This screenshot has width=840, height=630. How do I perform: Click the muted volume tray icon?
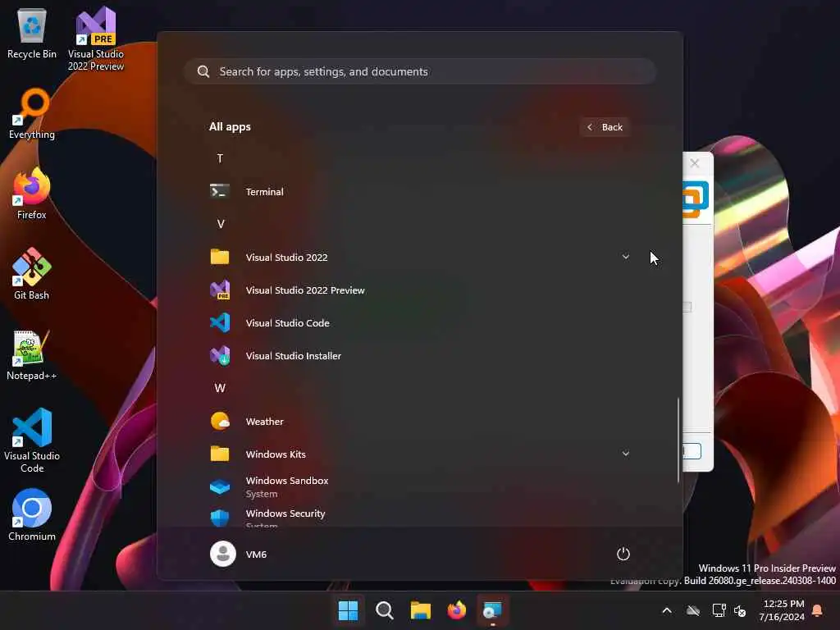(740, 610)
